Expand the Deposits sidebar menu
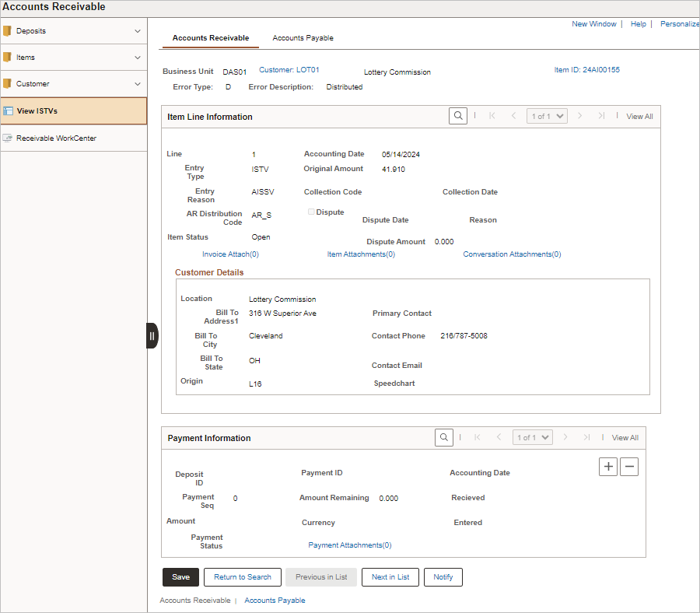700x613 pixels. (x=138, y=30)
